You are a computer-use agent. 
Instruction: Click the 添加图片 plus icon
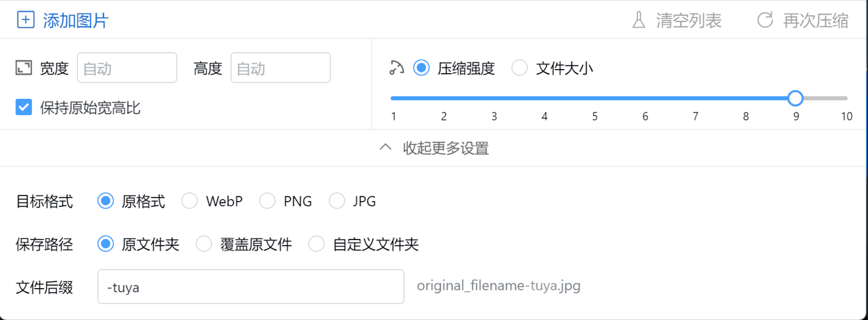(x=26, y=20)
